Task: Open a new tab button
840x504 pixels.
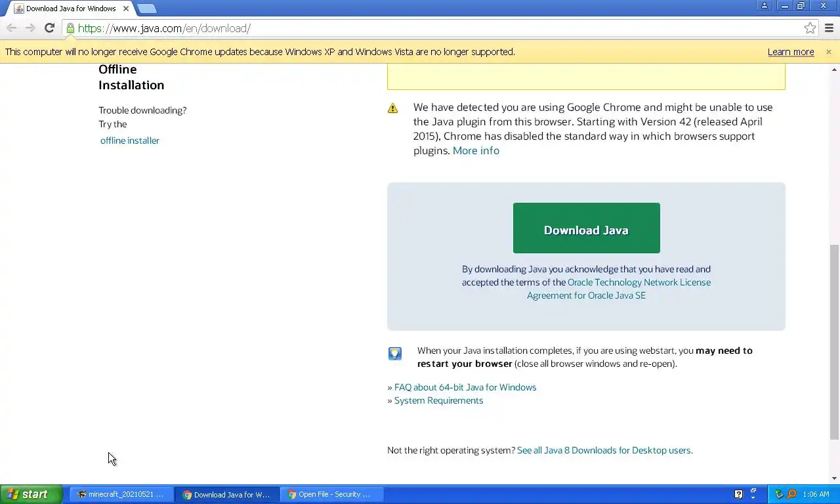Action: point(147,9)
